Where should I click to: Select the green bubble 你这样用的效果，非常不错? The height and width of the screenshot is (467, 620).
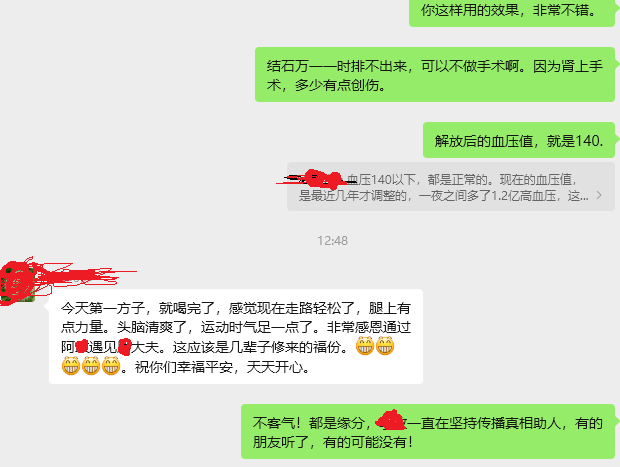coord(512,12)
